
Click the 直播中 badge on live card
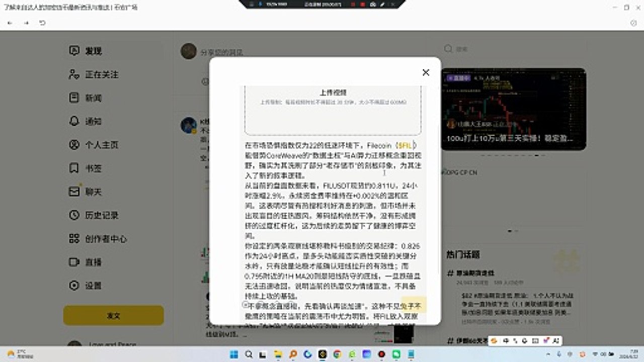coord(459,78)
